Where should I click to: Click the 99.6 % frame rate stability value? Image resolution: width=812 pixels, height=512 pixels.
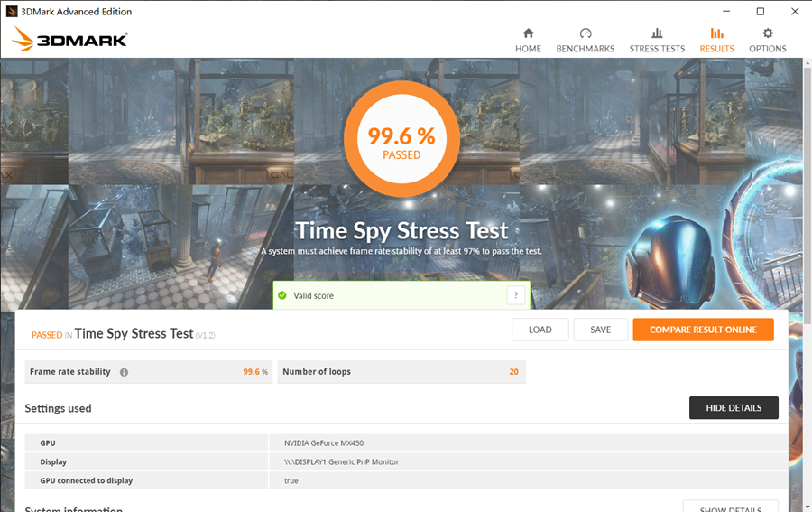click(x=255, y=372)
